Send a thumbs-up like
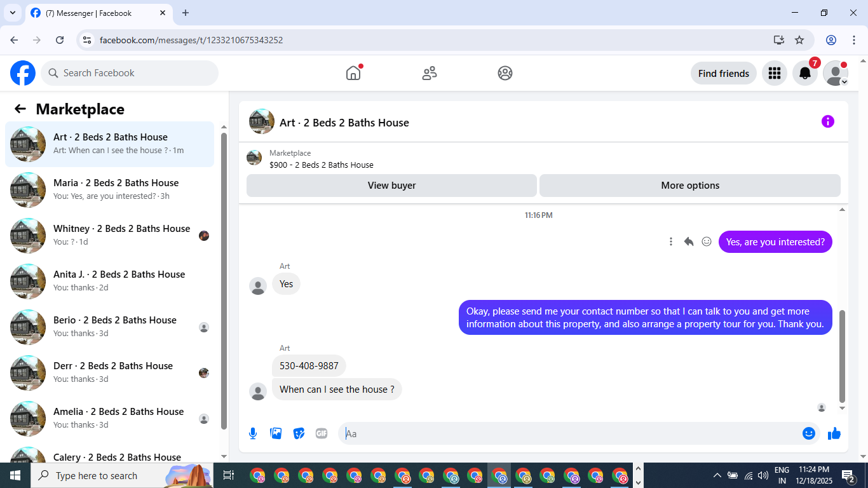868x488 pixels. [x=834, y=433]
